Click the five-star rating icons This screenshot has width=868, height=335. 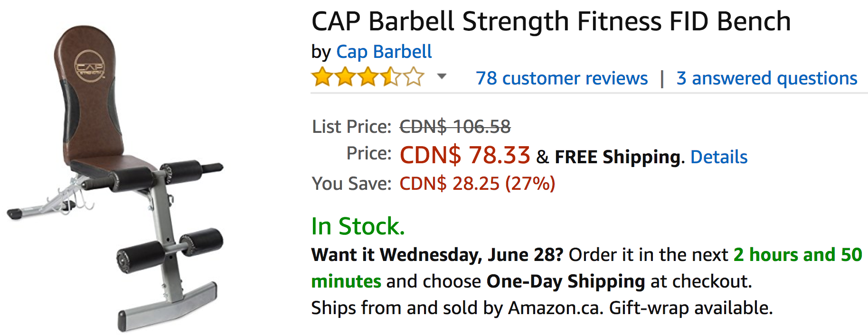[x=368, y=77]
